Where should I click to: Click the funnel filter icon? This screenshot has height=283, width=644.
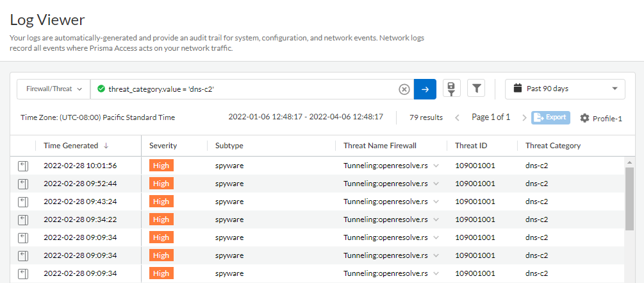coord(475,89)
